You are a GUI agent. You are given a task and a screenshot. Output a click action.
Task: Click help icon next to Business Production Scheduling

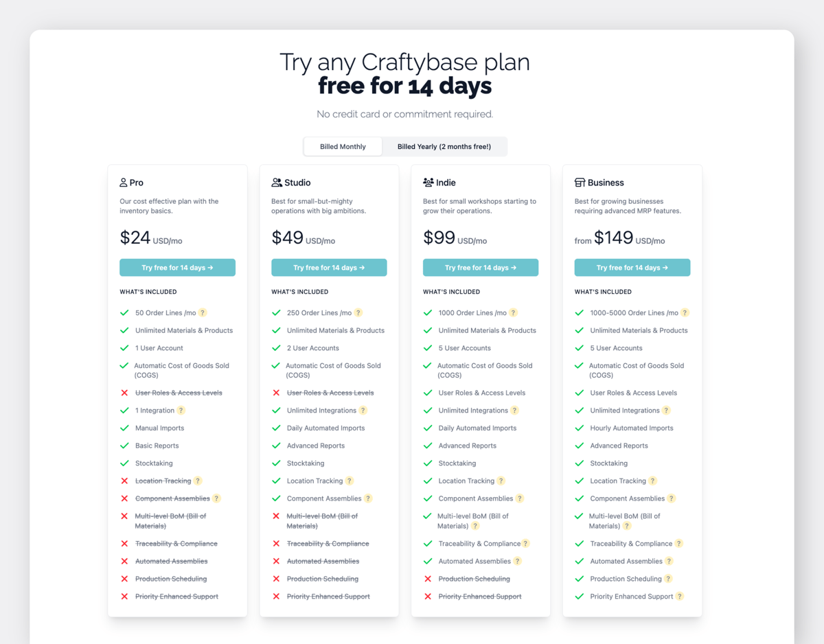669,579
